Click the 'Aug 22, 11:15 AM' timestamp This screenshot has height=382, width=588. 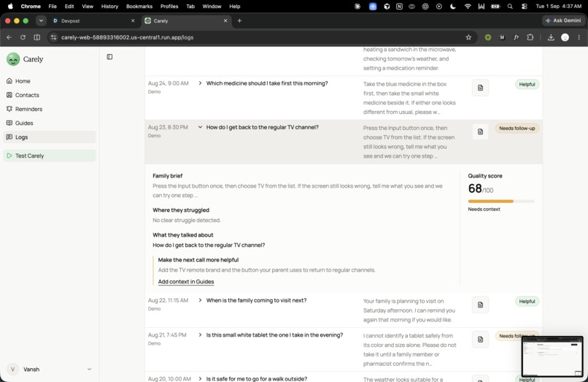click(x=168, y=300)
